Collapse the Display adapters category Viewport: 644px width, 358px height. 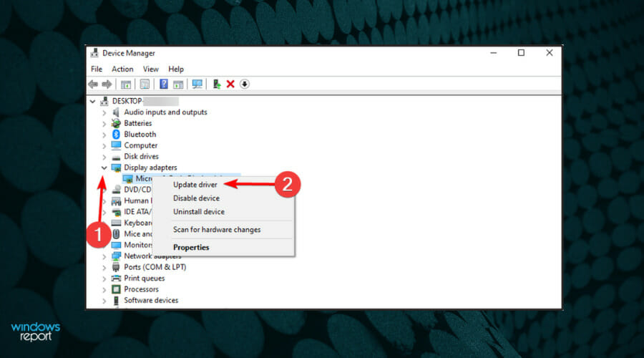(104, 168)
